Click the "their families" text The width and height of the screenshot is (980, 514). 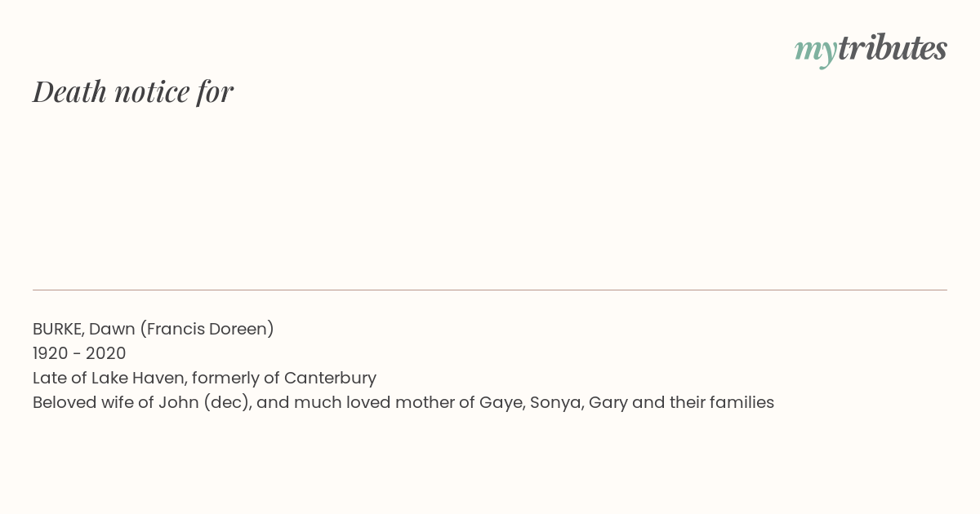coord(721,402)
